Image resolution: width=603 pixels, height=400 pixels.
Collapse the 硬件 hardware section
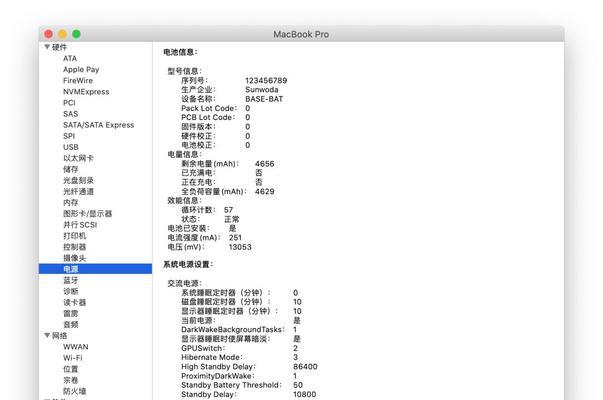pos(47,47)
